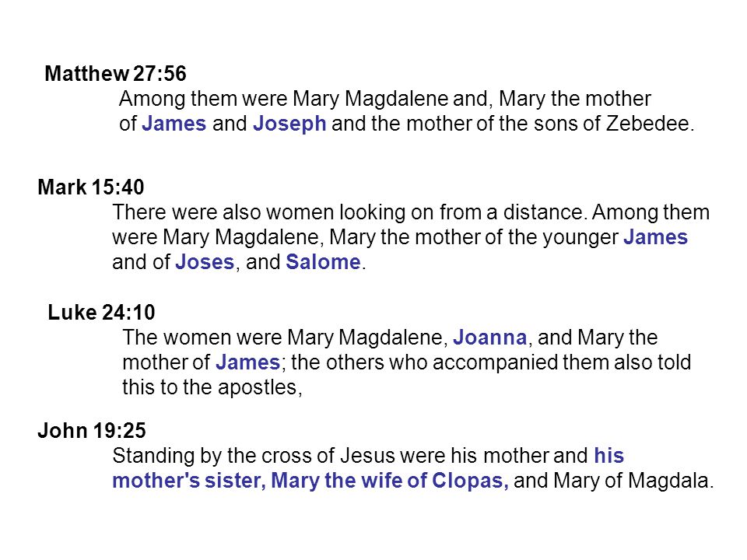Click the Mark 15:40 heading
This screenshot has height=560, width=747.
tap(90, 187)
